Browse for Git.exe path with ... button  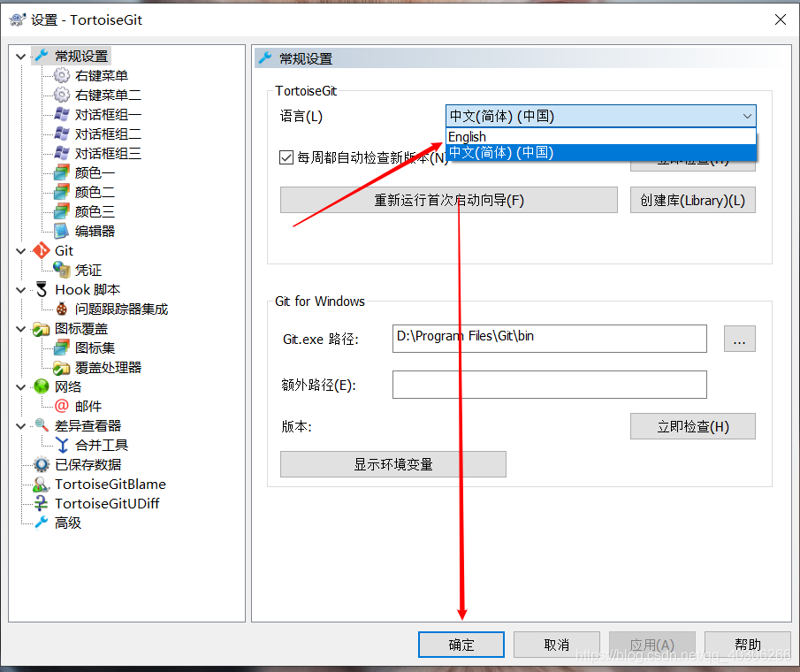(740, 339)
